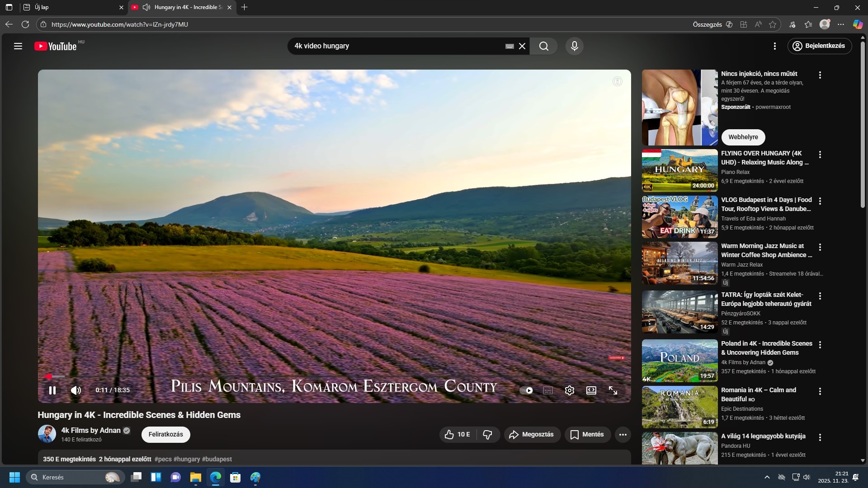Open Romania in 4K video thumbnail
868x488 pixels.
pos(679,407)
